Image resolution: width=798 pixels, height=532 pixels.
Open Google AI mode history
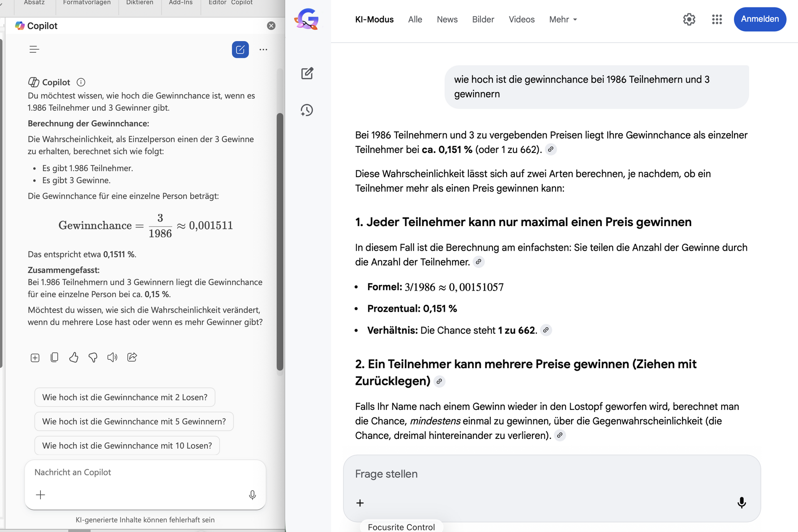click(307, 110)
